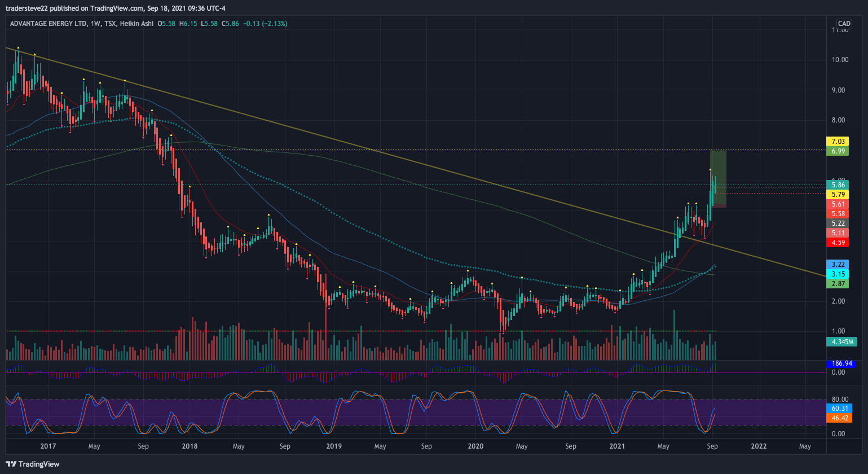
Task: Click the 9.00 price axis tick
Action: (839, 90)
